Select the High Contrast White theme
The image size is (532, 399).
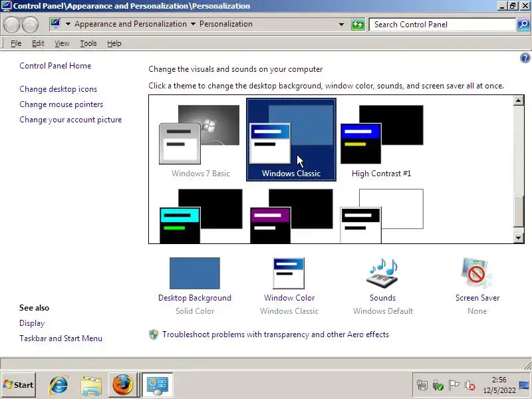382,216
